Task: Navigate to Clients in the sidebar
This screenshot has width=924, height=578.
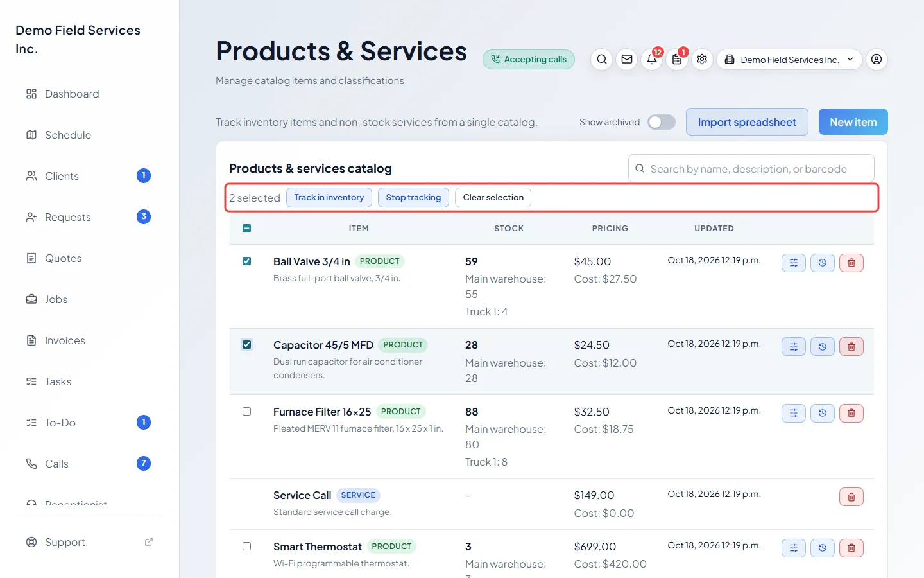Action: pos(89,176)
